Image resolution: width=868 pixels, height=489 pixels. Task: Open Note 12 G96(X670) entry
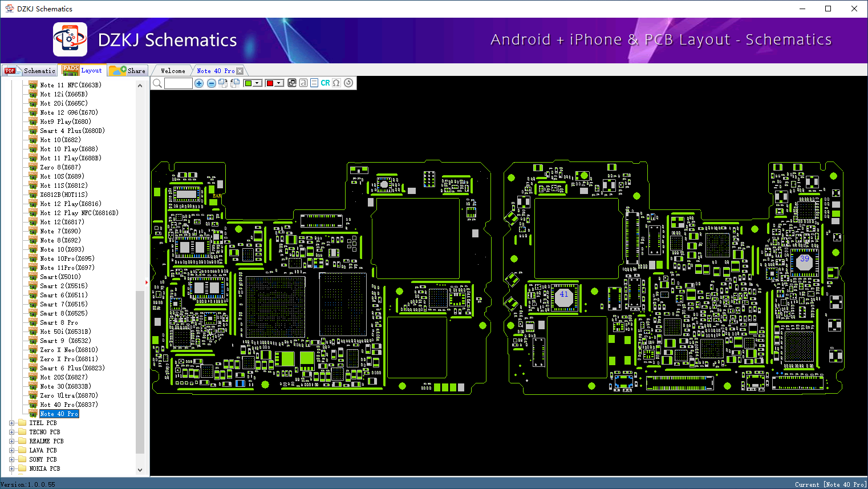[x=69, y=112]
